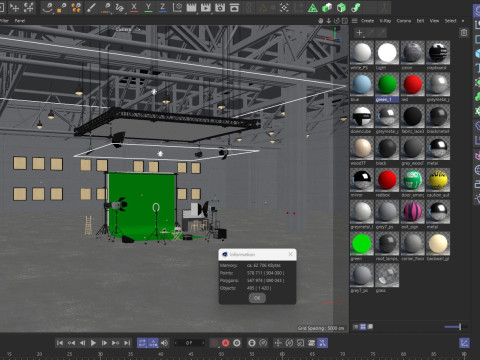Click the green outlined cube icon
The image size is (480, 360).
click(x=341, y=8)
